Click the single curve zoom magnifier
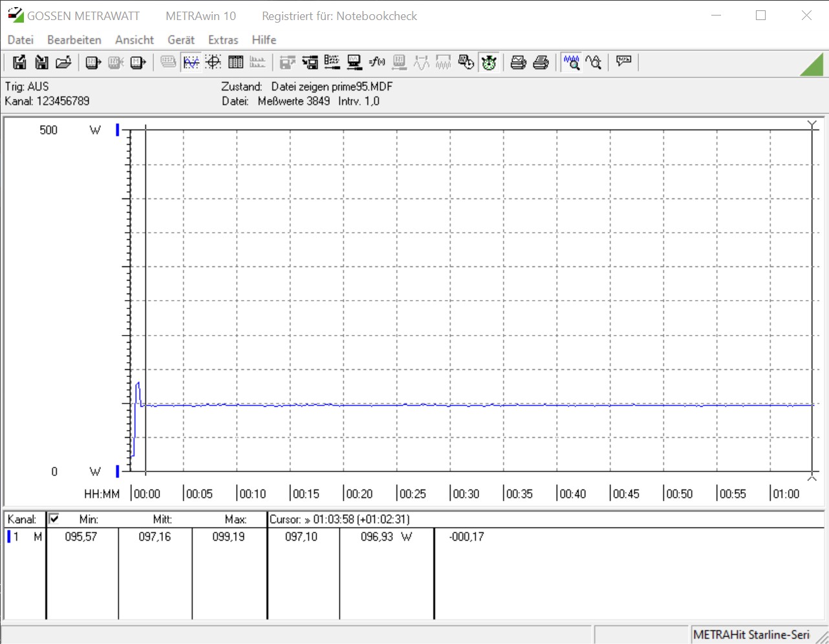The image size is (829, 644). pyautogui.click(x=594, y=62)
